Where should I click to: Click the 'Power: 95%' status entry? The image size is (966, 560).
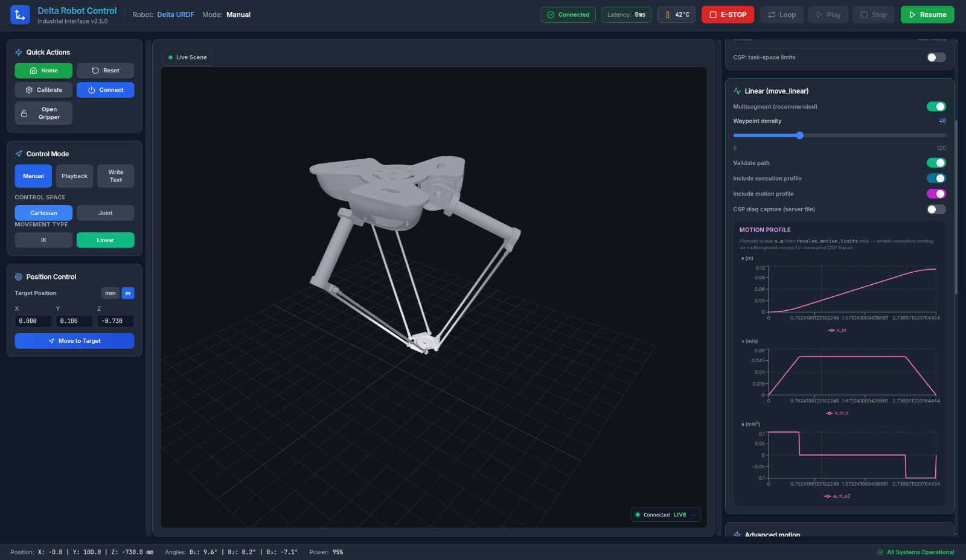tap(326, 552)
